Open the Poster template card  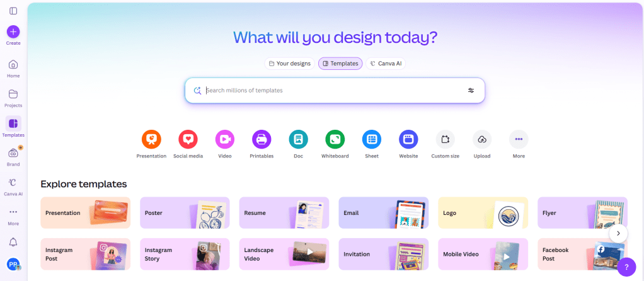[x=185, y=213]
